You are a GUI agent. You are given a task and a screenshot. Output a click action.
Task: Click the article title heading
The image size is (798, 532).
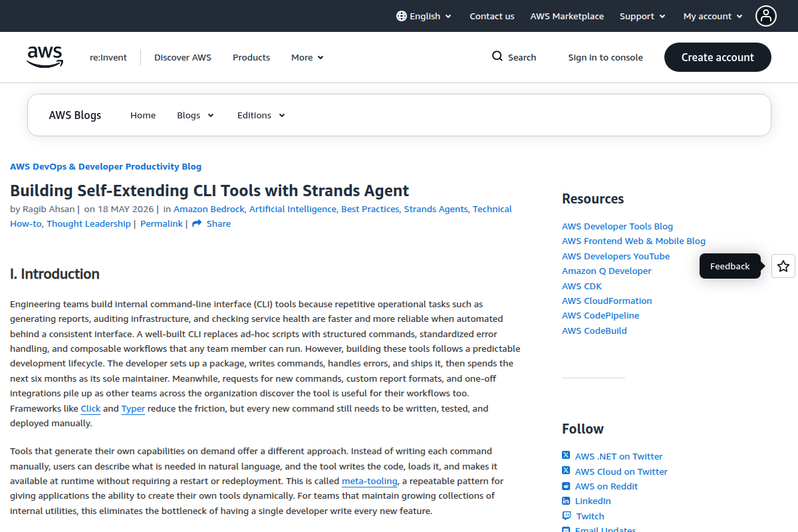[209, 190]
